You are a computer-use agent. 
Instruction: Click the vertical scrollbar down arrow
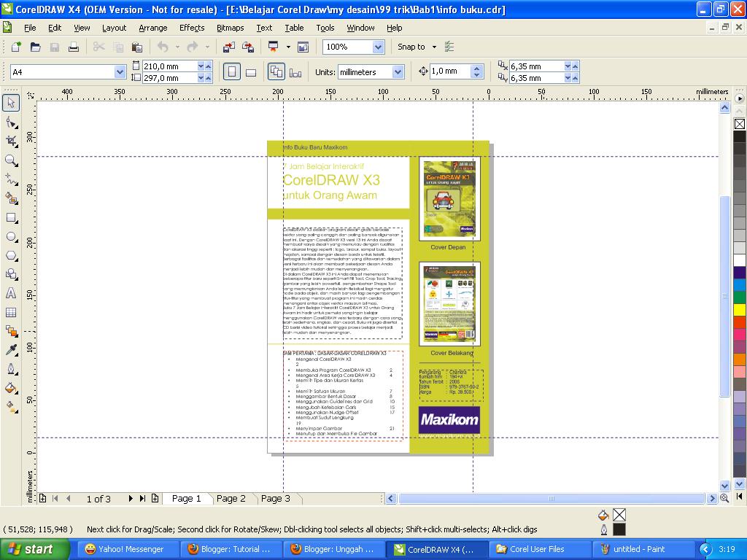[724, 486]
